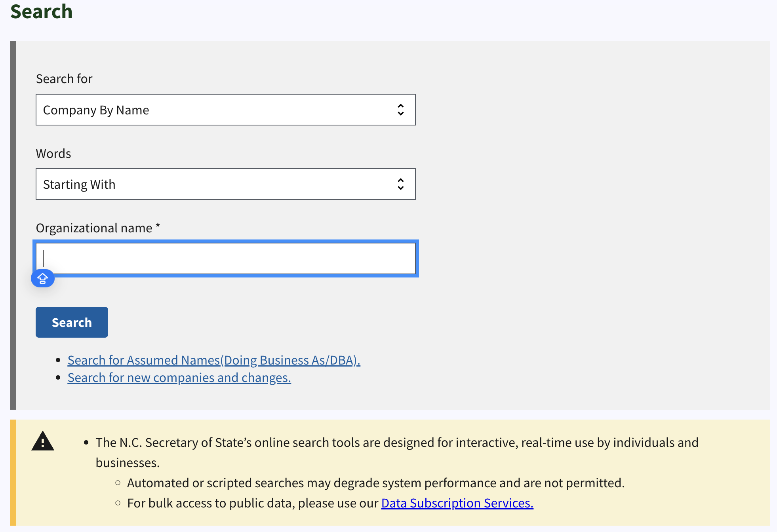Follow the Data Subscription Services link
Screen dimensions: 777x532
(457, 503)
